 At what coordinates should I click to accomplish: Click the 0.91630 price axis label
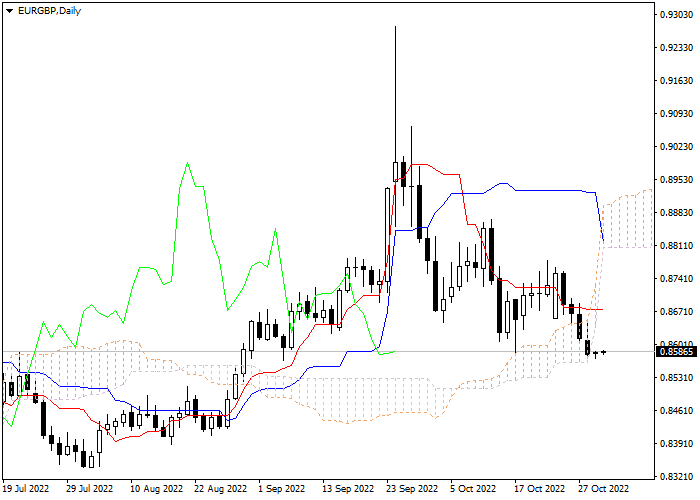coord(677,81)
